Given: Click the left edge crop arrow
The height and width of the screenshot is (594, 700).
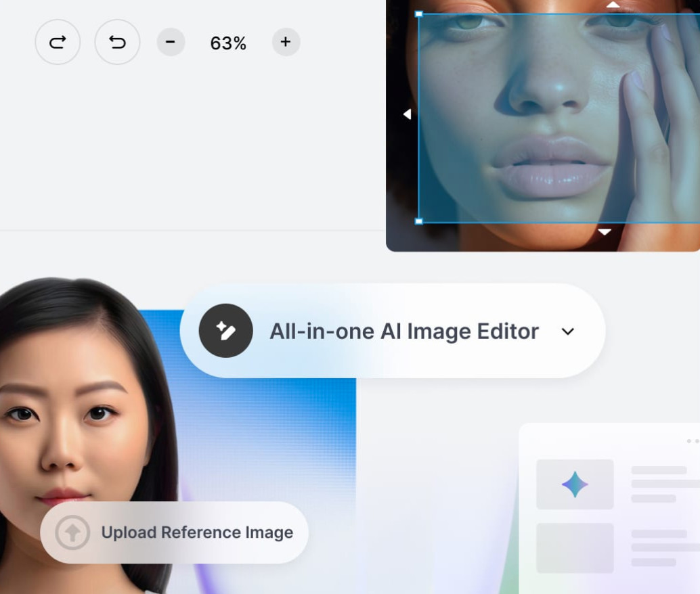Looking at the screenshot, I should (407, 114).
